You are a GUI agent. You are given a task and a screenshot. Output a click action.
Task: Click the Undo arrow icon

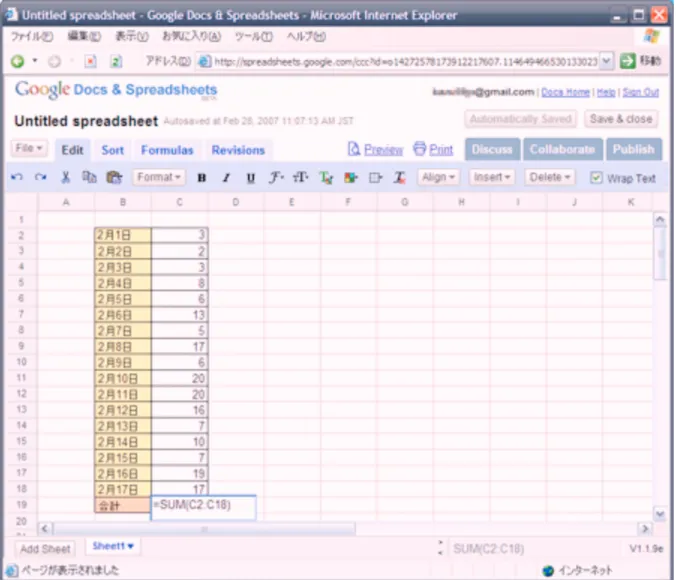17,177
